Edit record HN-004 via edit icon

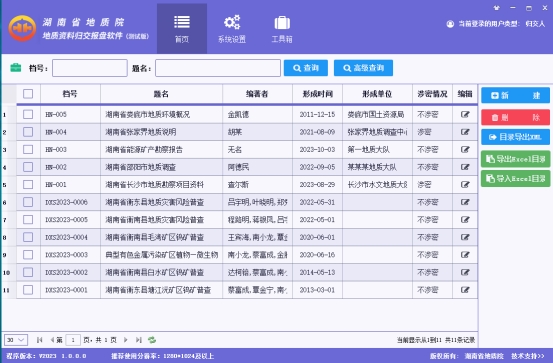[465, 132]
